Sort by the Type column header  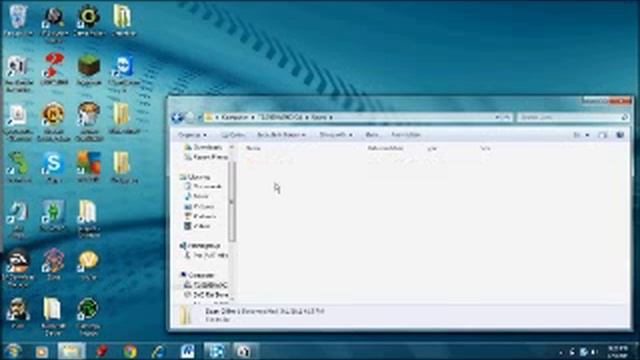pyautogui.click(x=432, y=148)
